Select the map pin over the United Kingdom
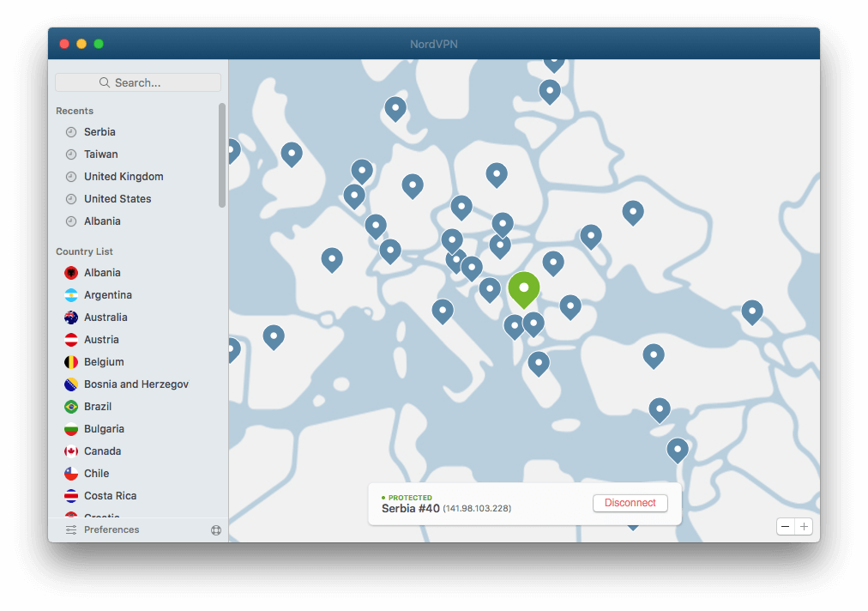 [x=292, y=154]
